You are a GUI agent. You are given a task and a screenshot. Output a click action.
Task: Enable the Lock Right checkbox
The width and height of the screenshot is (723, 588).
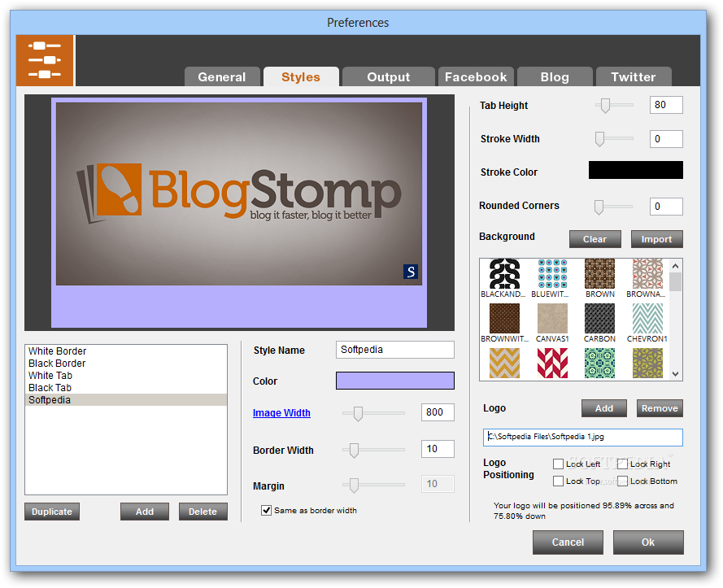[622, 464]
